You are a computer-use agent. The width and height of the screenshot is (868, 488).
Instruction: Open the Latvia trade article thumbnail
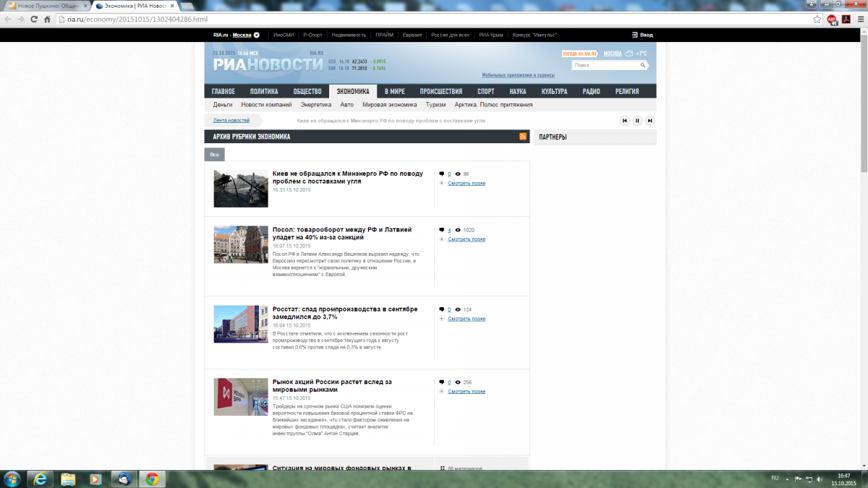[241, 244]
